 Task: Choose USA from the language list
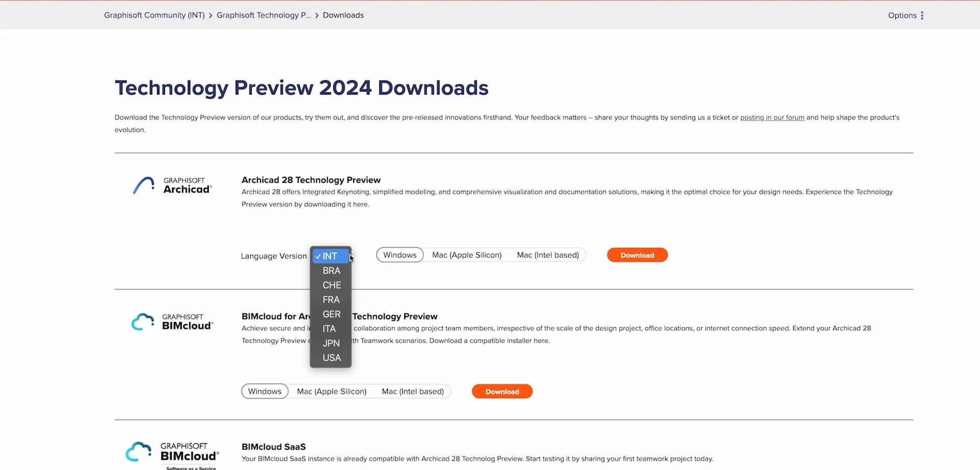tap(330, 358)
